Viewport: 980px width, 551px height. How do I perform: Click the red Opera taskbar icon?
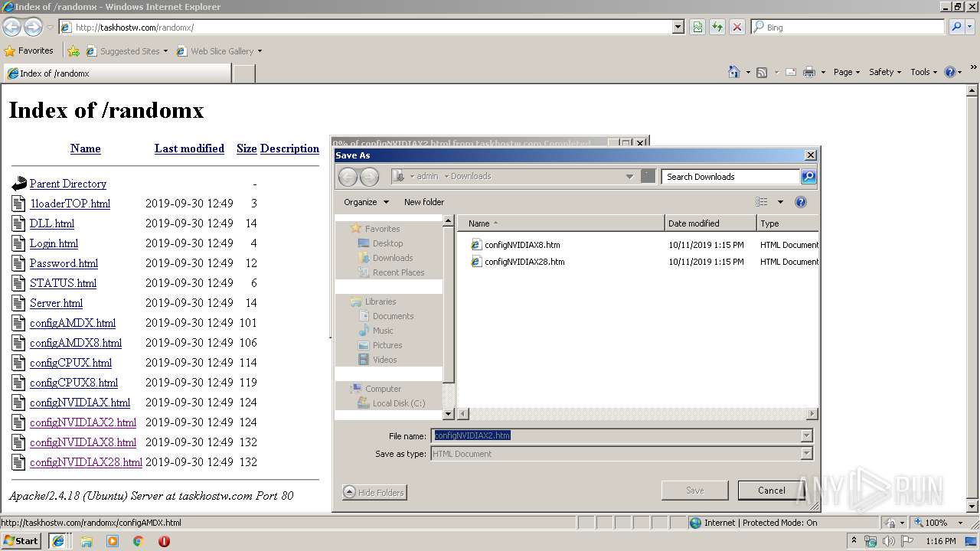point(164,541)
